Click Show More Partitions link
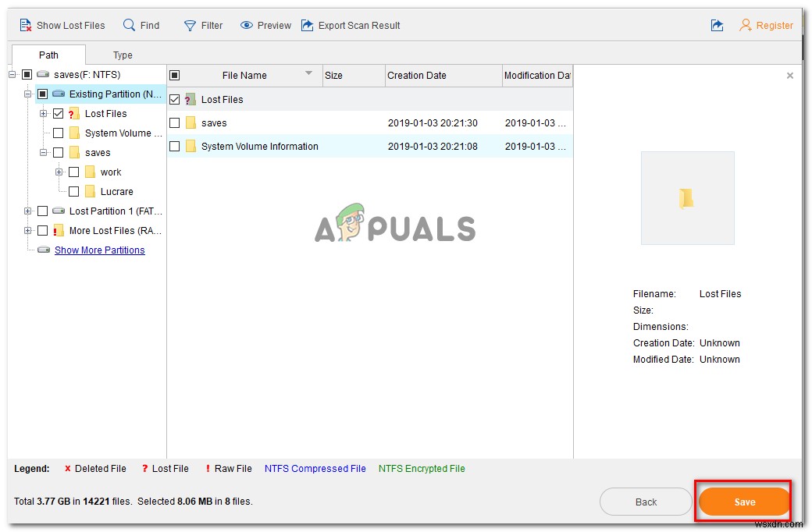The image size is (812, 532). pos(99,250)
